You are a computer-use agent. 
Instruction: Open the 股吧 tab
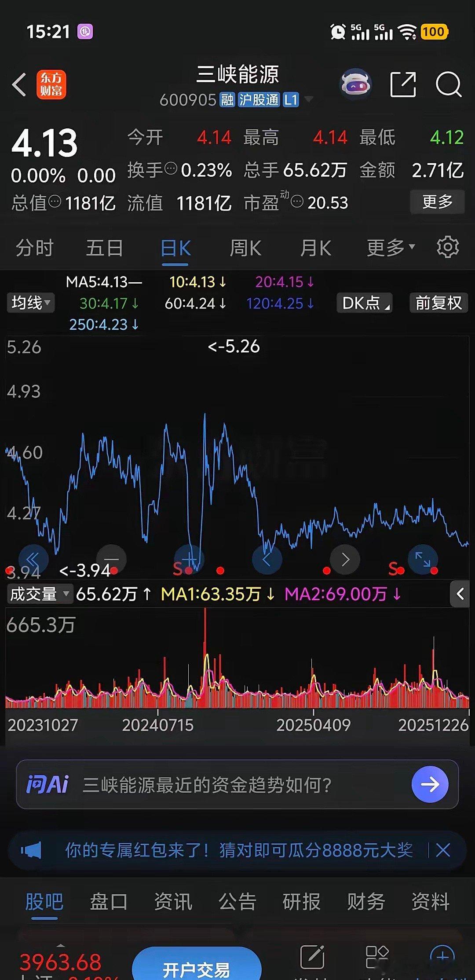(44, 901)
